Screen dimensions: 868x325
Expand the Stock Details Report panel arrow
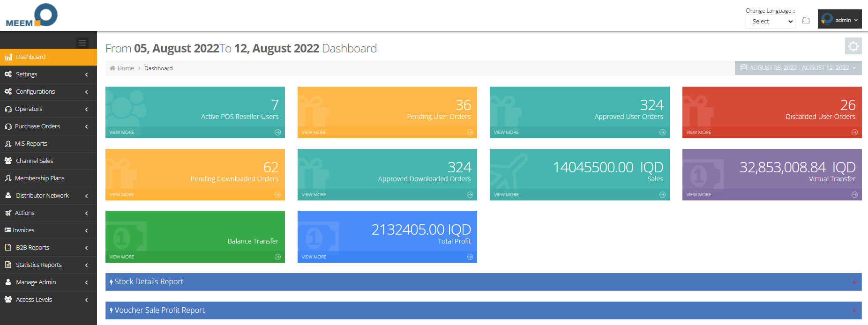(854, 282)
